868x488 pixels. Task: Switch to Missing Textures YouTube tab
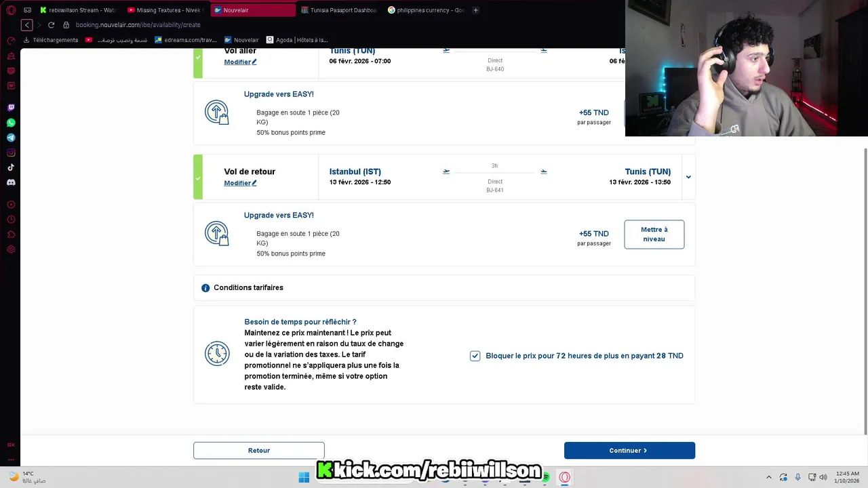pos(165,10)
